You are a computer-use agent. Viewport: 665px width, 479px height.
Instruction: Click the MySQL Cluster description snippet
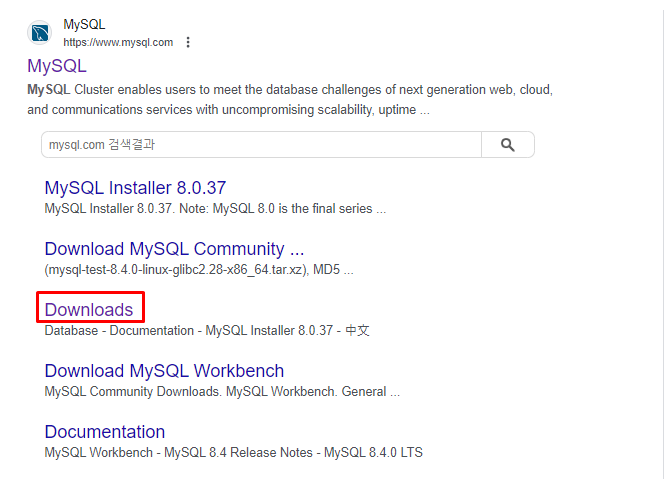pos(290,100)
